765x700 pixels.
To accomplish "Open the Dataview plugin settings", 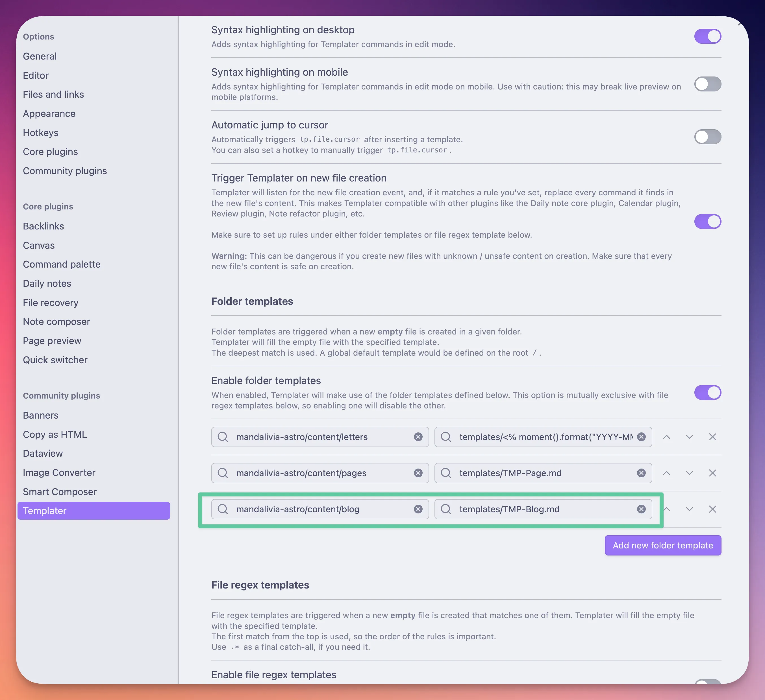I will 43,453.
